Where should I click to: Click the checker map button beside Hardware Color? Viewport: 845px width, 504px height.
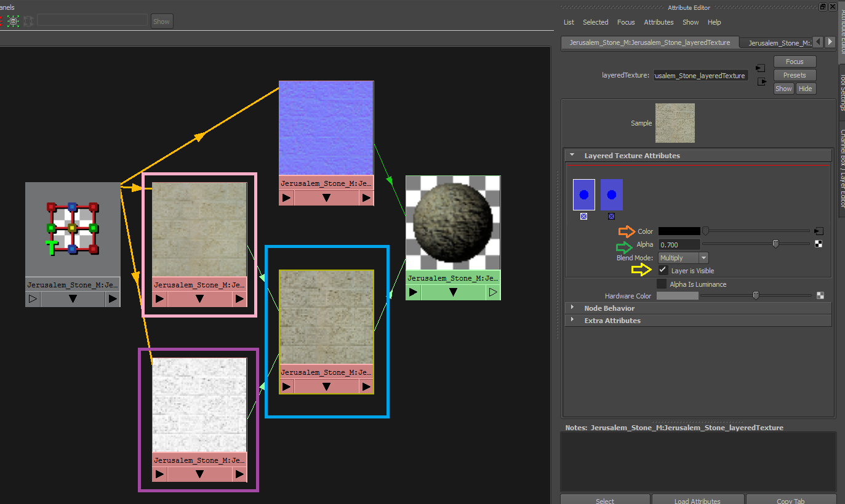click(820, 295)
